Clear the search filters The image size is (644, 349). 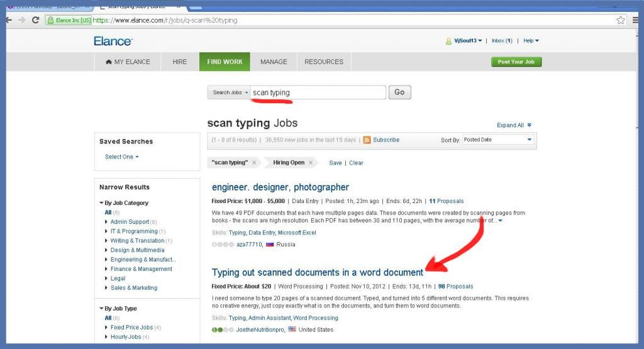356,163
